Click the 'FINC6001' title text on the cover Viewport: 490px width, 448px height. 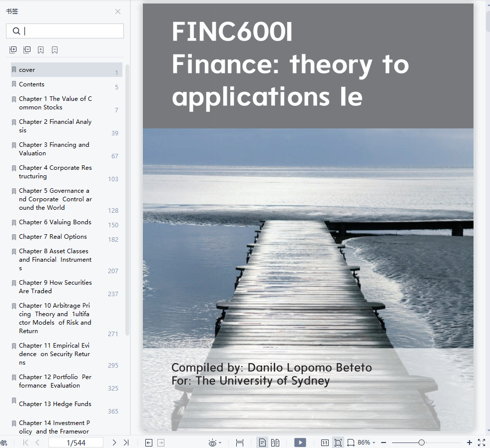[232, 31]
